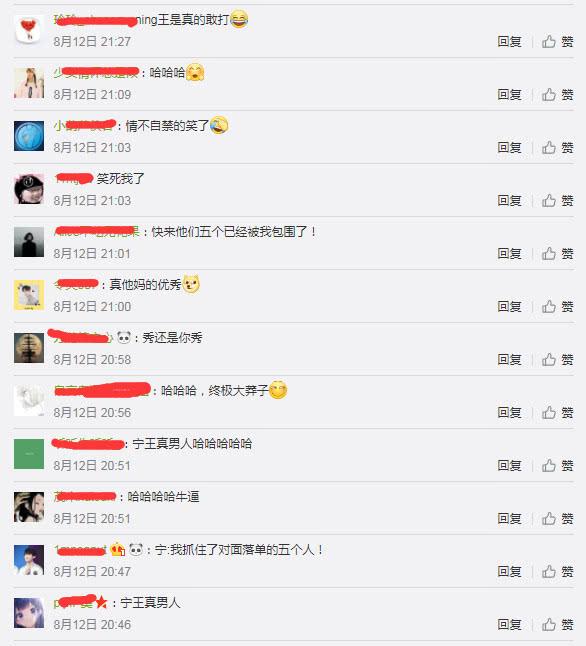Like the 20:47 comment about '落单的五个人'

[557, 571]
